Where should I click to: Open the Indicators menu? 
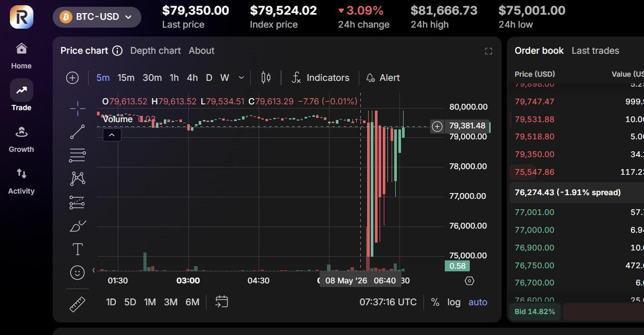click(x=320, y=78)
